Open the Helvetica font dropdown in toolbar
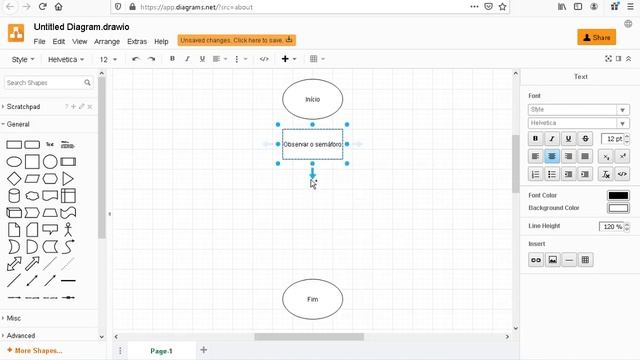 coord(66,60)
